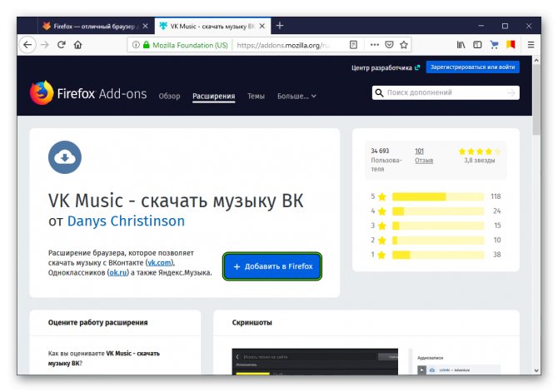Click the Скриншоты section heading
Image resolution: width=558 pixels, height=392 pixels.
point(252,323)
